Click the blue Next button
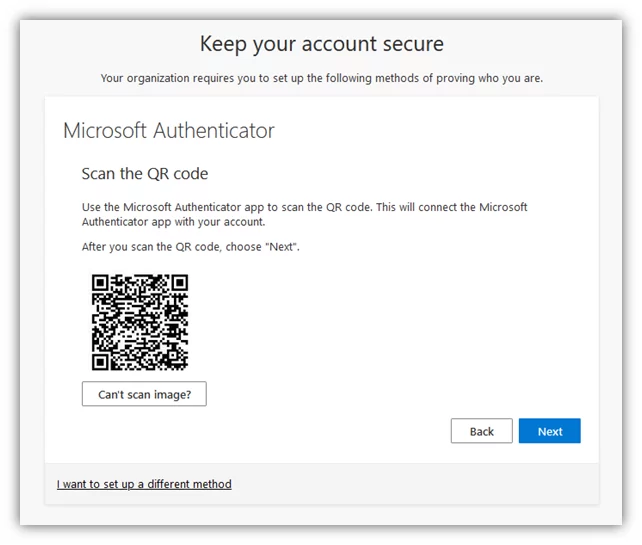The image size is (642, 545). tap(549, 431)
